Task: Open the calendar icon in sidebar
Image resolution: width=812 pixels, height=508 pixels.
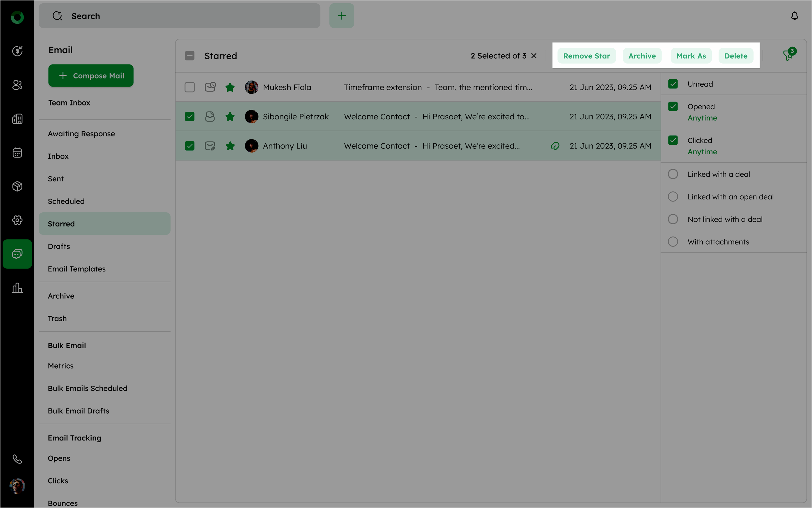Action: [x=17, y=153]
